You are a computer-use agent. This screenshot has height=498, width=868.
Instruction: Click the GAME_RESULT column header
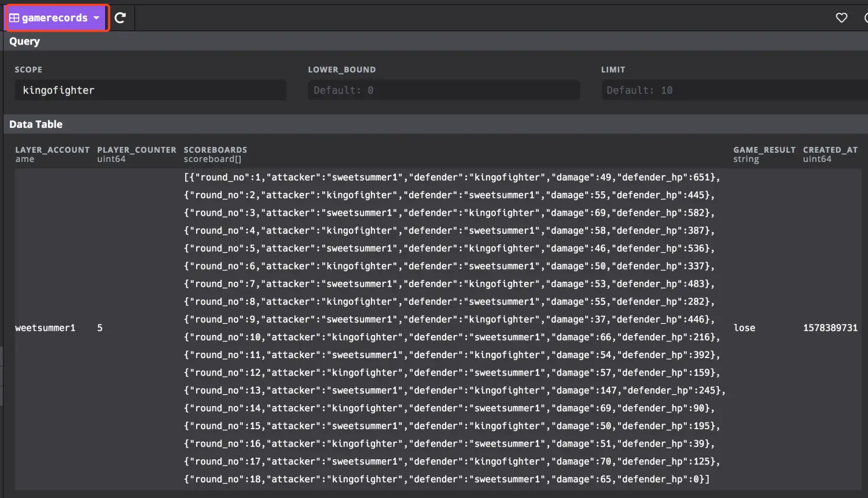764,150
